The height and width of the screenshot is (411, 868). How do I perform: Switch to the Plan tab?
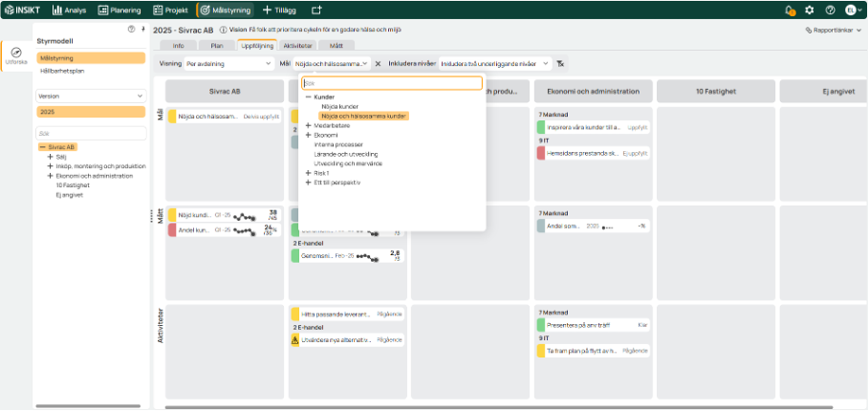point(217,45)
